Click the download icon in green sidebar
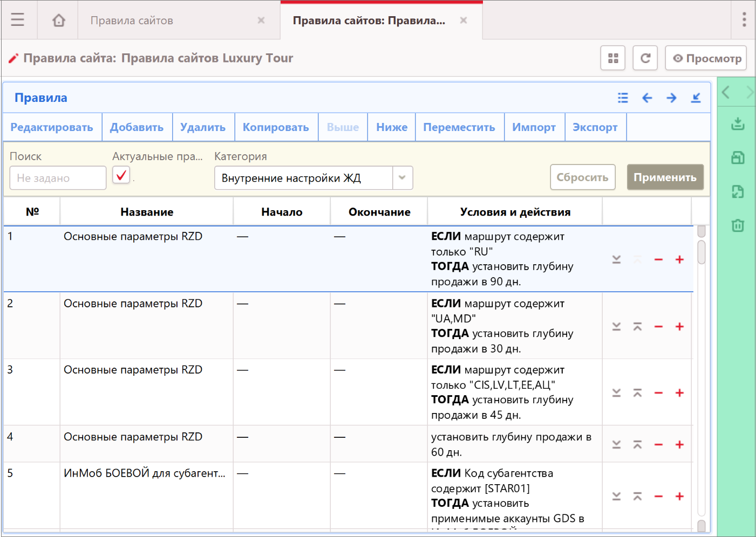 click(x=737, y=124)
